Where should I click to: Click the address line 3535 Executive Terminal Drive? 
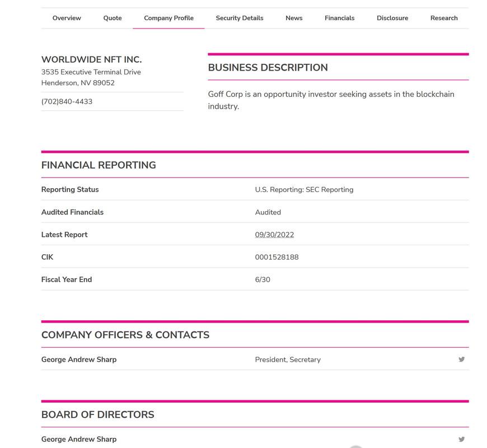(x=91, y=72)
